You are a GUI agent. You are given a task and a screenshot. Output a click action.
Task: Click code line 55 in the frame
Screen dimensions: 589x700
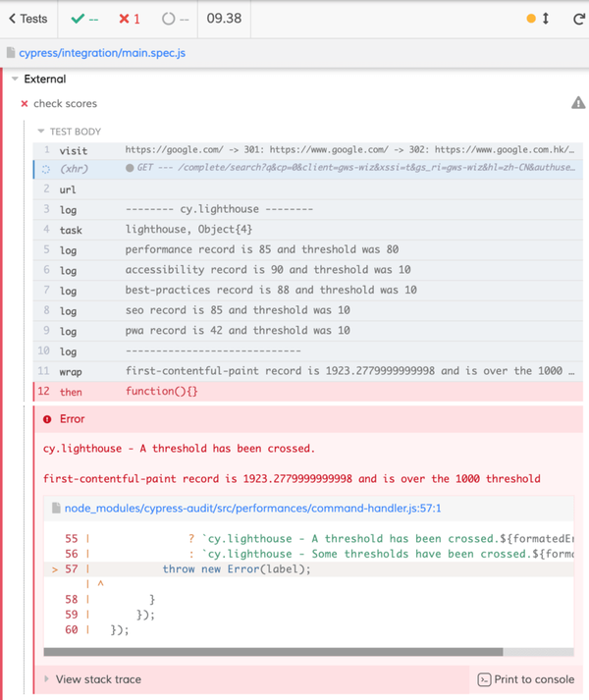(308, 538)
